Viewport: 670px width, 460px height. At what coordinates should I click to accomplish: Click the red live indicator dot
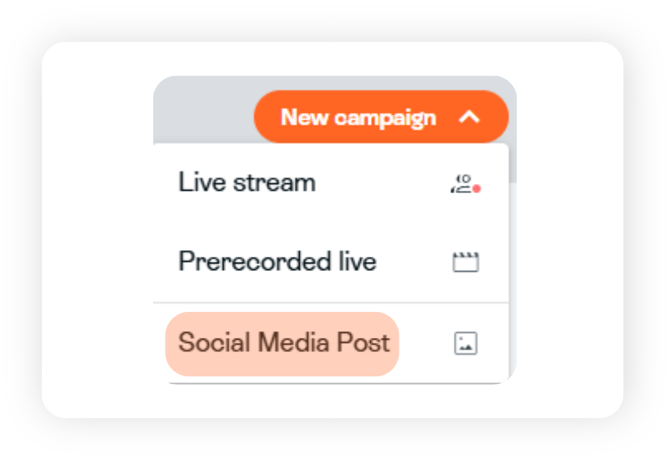pos(477,188)
